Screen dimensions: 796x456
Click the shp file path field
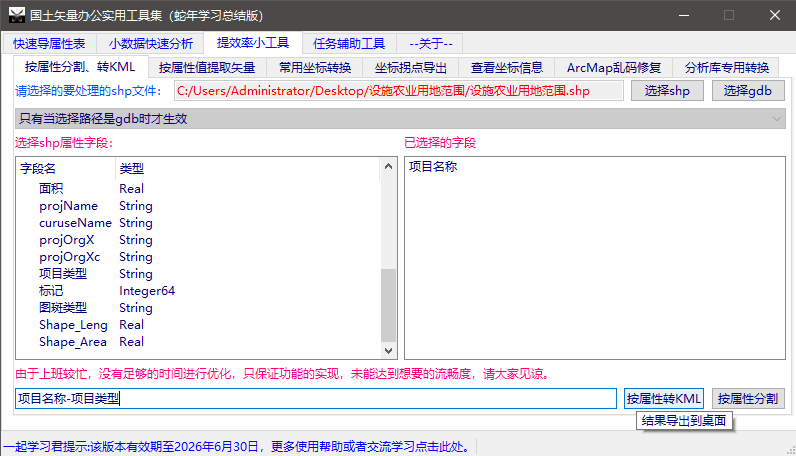(398, 91)
